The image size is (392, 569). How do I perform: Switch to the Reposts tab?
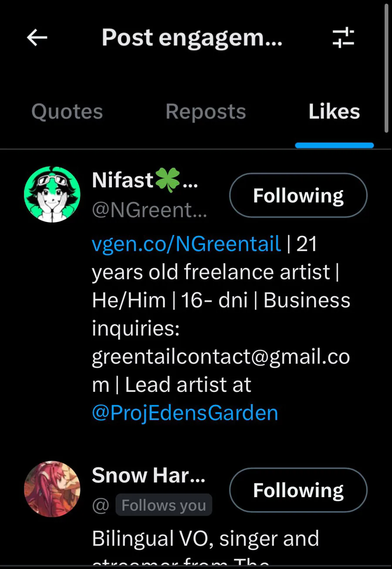pyautogui.click(x=206, y=112)
